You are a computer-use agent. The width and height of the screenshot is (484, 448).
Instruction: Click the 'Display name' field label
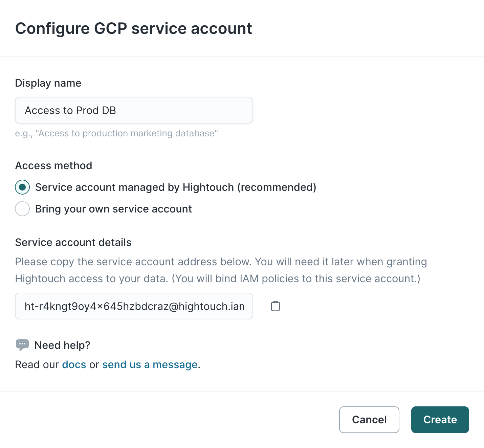point(48,83)
